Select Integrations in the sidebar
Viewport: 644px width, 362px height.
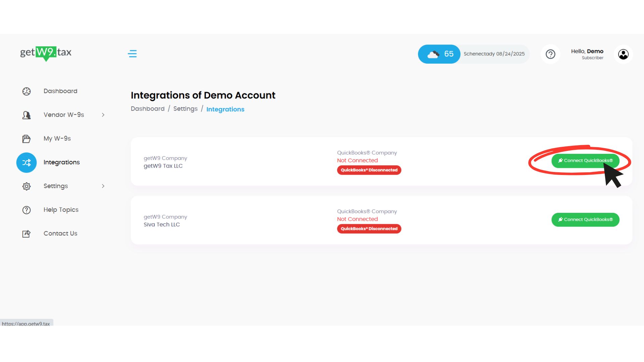(x=62, y=163)
